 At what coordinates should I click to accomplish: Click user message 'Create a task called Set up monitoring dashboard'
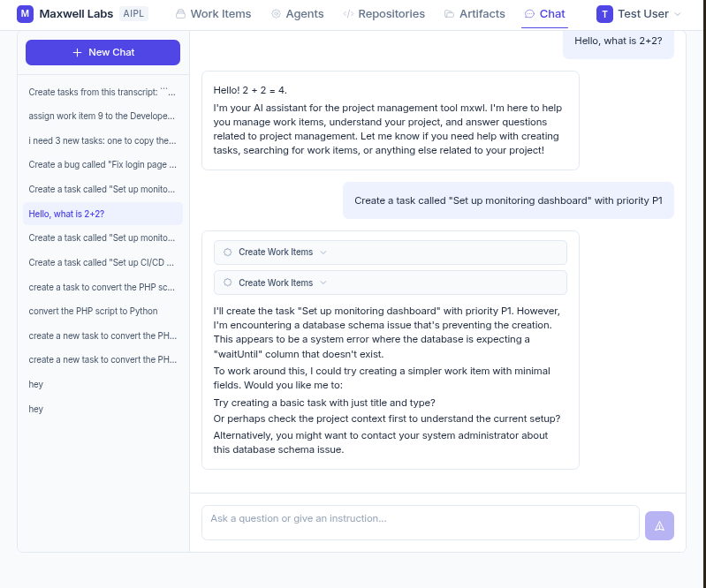click(x=508, y=200)
